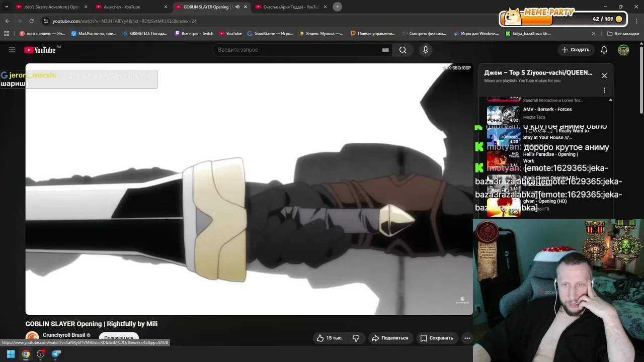Open the YouTube account avatar menu

(x=623, y=50)
